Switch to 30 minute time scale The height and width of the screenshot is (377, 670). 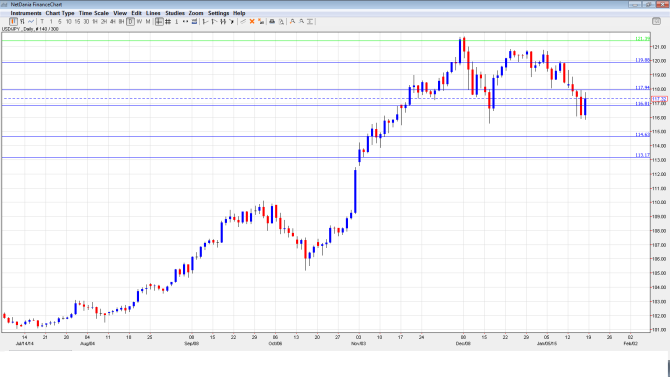(x=86, y=21)
